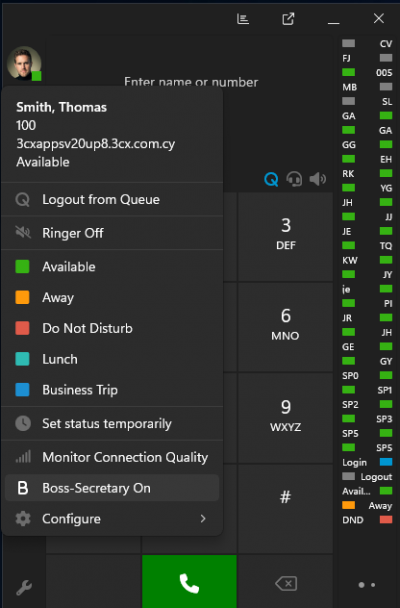The height and width of the screenshot is (608, 400).
Task: Click the JR extension indicator
Action: pos(367,318)
